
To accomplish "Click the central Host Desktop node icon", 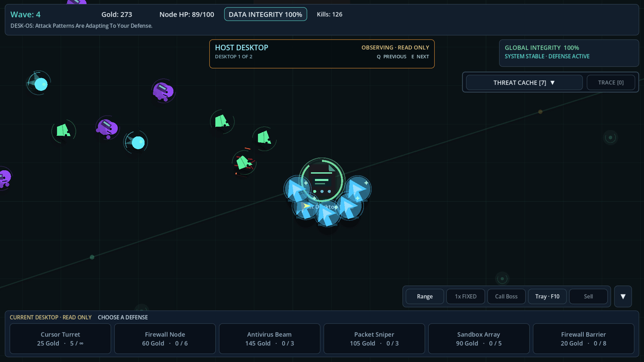I will (x=322, y=181).
